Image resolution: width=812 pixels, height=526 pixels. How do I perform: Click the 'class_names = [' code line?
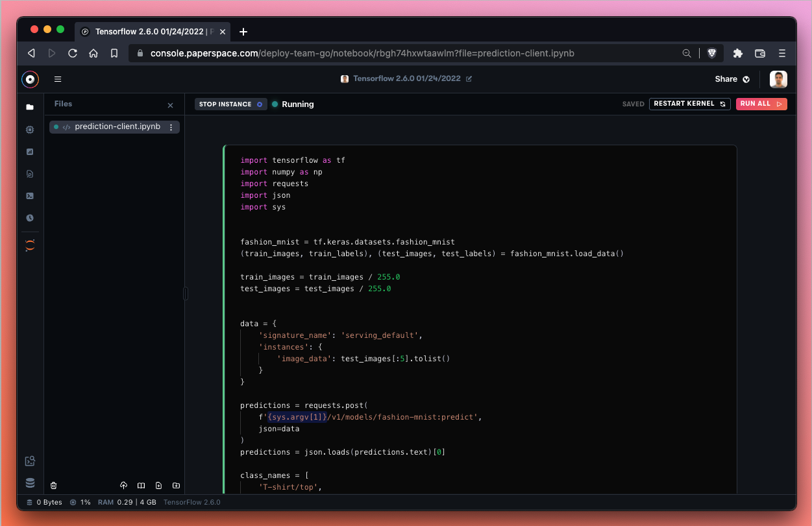[x=274, y=475]
